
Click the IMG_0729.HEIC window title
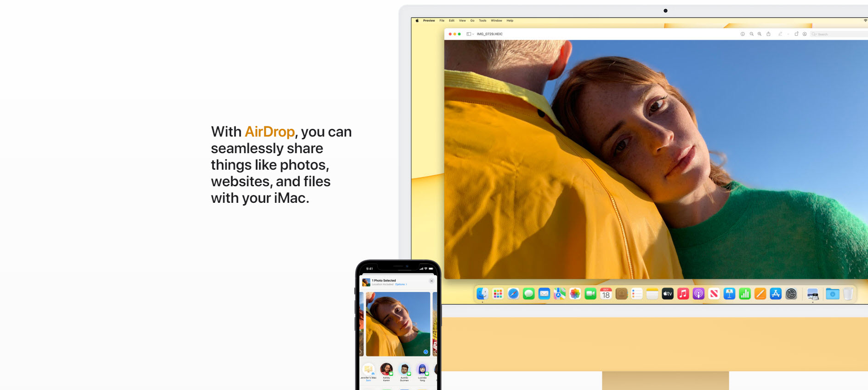(490, 34)
